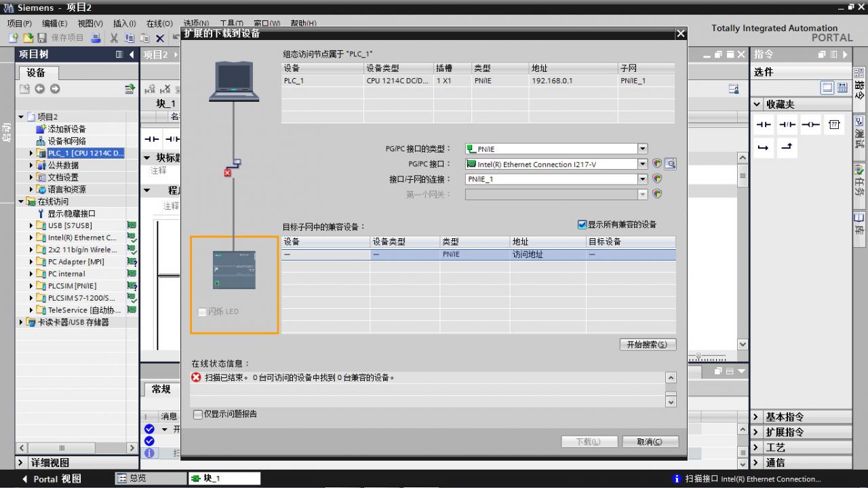Click the shield icon beside PG/PC interface dropdown
This screenshot has width=868, height=488.
tap(656, 164)
